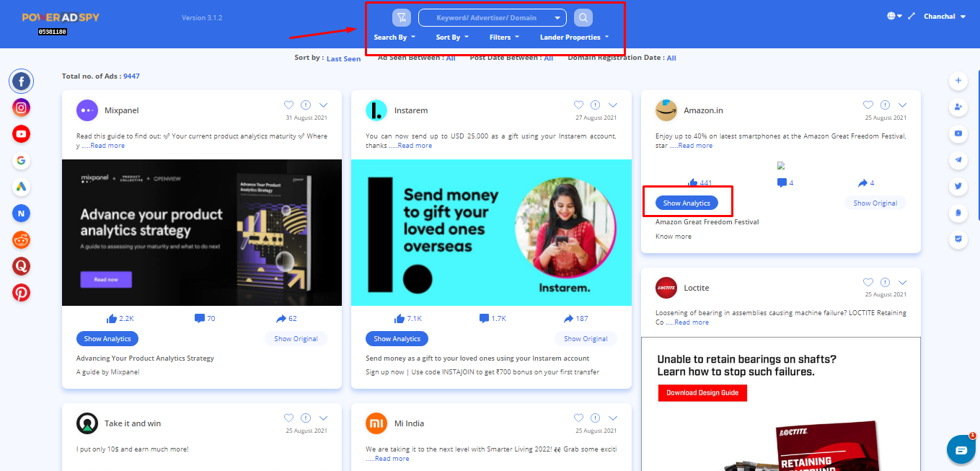Viewport: 980px width, 471px height.
Task: Click Show Analytics on the Mixpanel ad
Action: (x=107, y=338)
